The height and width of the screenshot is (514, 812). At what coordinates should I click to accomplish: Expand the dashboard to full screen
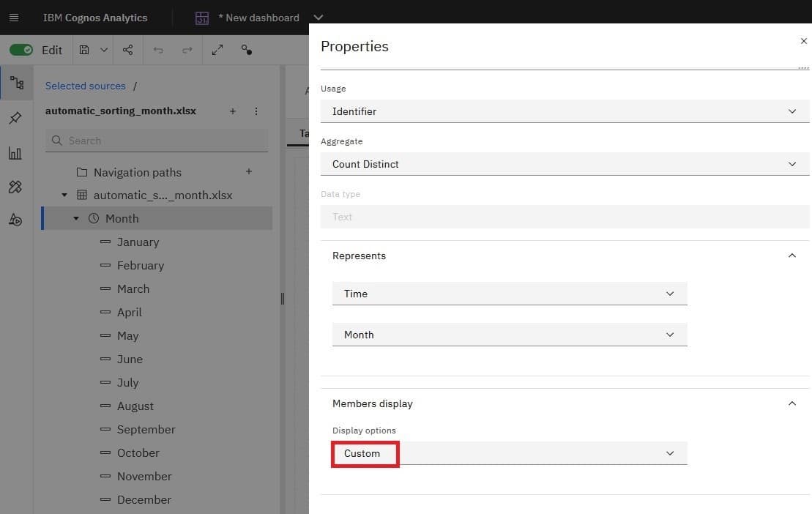coord(217,50)
